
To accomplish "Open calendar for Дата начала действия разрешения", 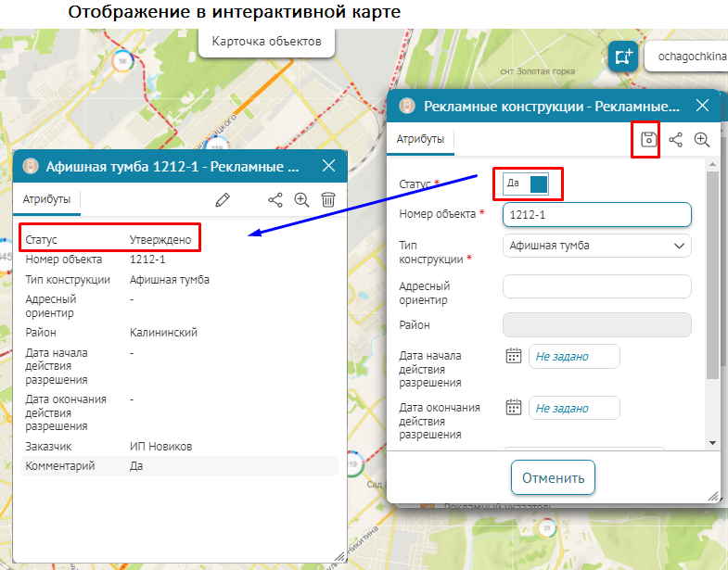I will pyautogui.click(x=513, y=356).
